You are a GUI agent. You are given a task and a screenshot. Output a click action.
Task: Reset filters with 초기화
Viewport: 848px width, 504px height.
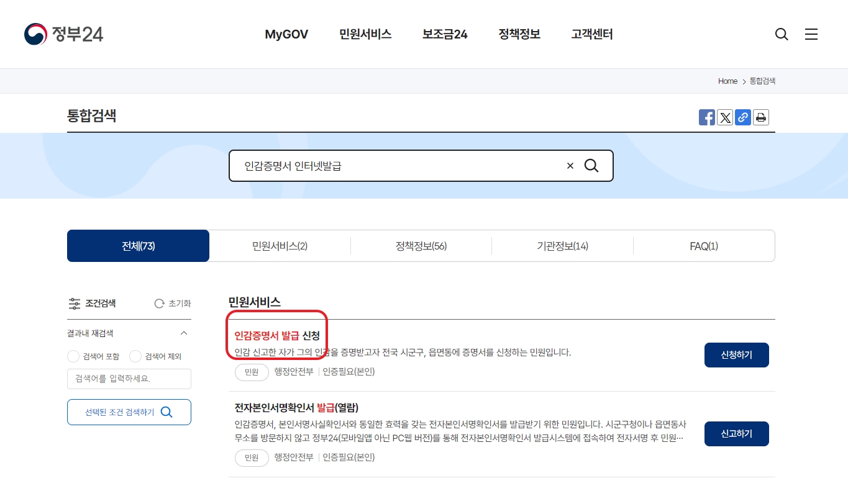(x=173, y=304)
